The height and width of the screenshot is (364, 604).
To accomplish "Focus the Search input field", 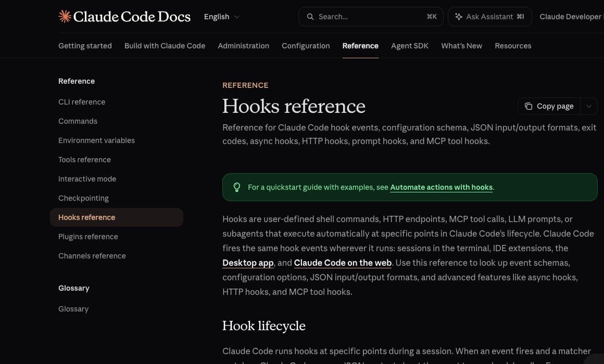I will click(371, 17).
